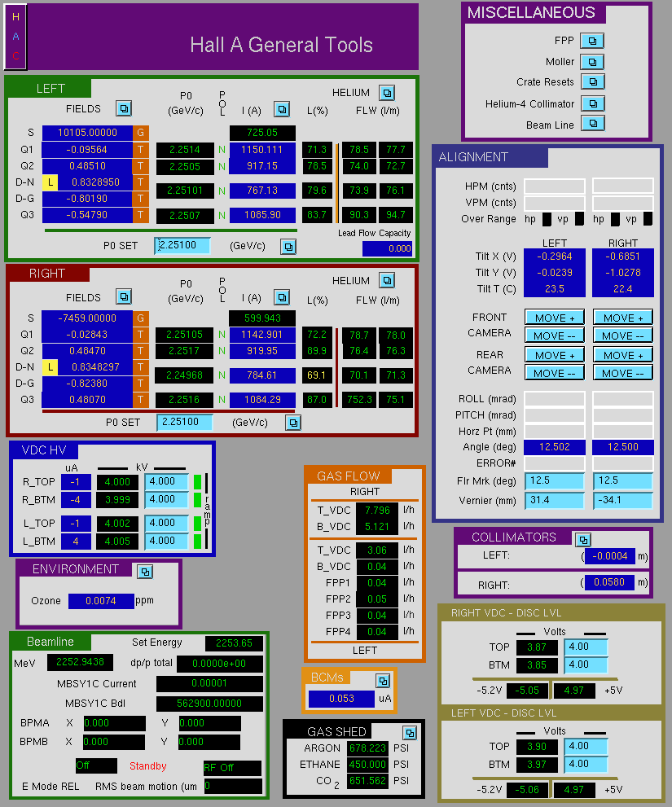Toggle LEFT D-N lock indicator L
The width and height of the screenshot is (672, 807).
(x=50, y=182)
